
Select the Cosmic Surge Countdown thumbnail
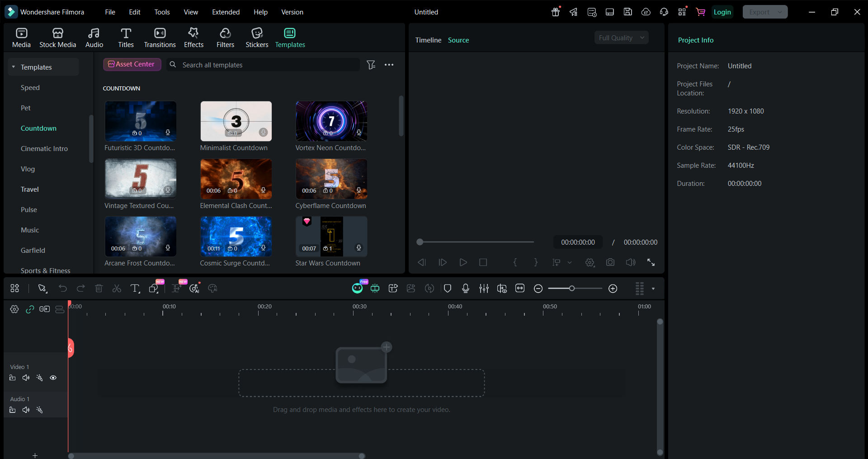tap(236, 237)
